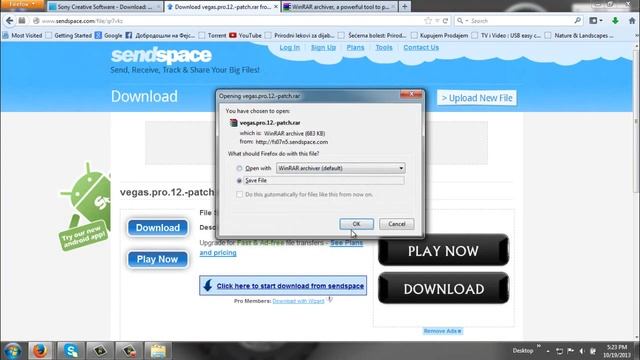Close the download dialog with X
Viewport: 640px width, 360px height.
click(x=411, y=94)
